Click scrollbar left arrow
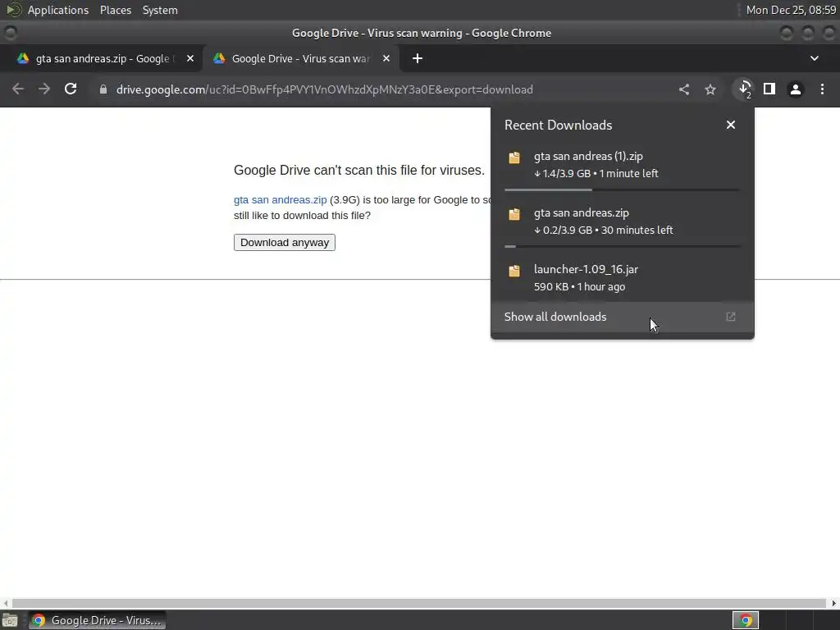 tap(6, 603)
